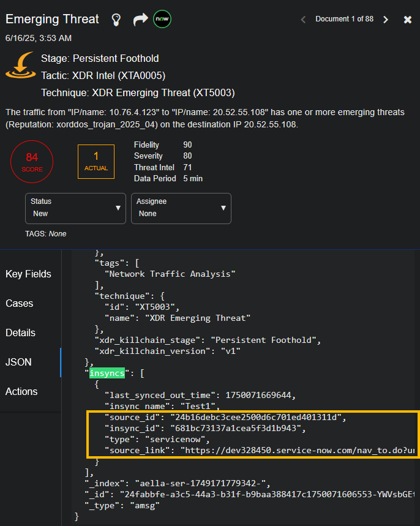Click the Document 1 of 88 counter

coord(344,19)
